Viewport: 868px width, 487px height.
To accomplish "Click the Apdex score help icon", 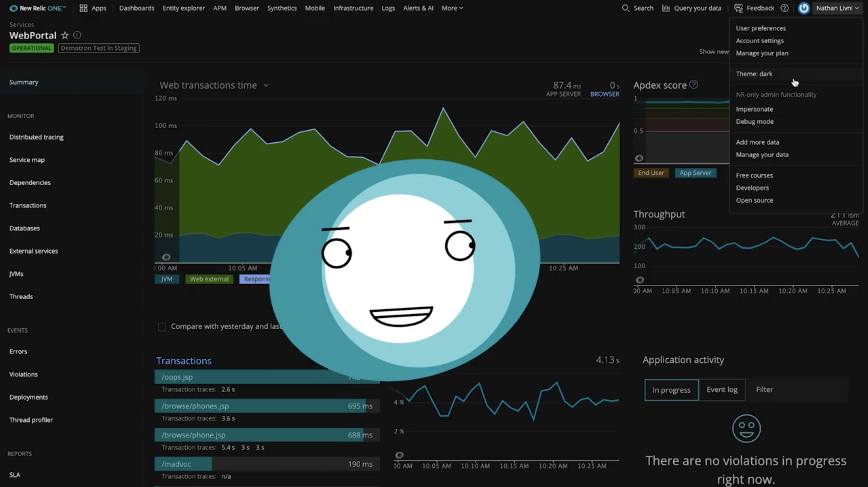I will (x=693, y=84).
